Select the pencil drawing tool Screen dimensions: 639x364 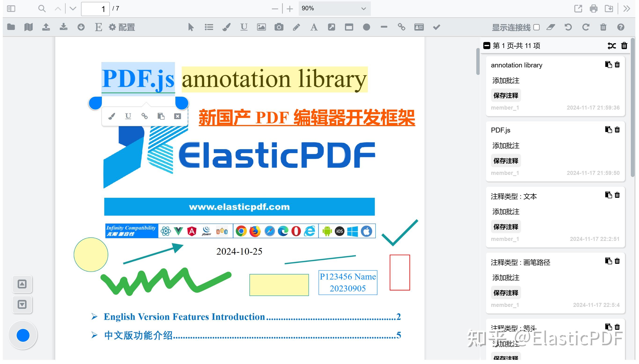point(296,27)
